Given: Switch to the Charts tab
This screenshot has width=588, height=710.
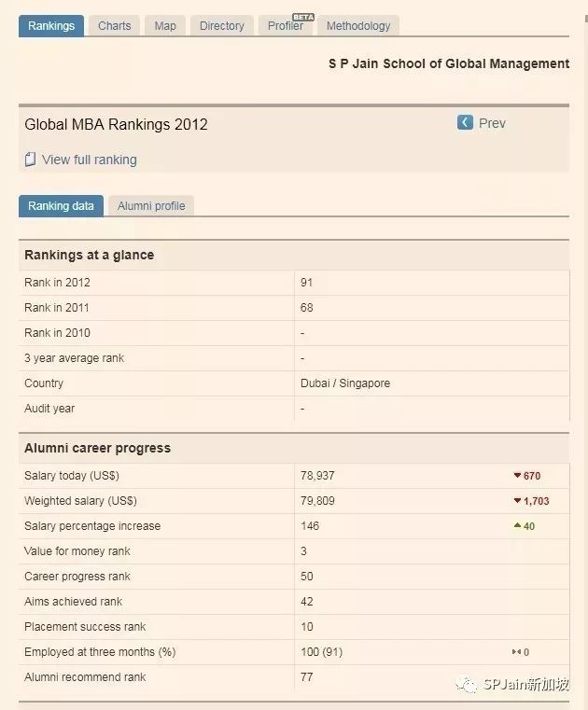Looking at the screenshot, I should (x=115, y=26).
